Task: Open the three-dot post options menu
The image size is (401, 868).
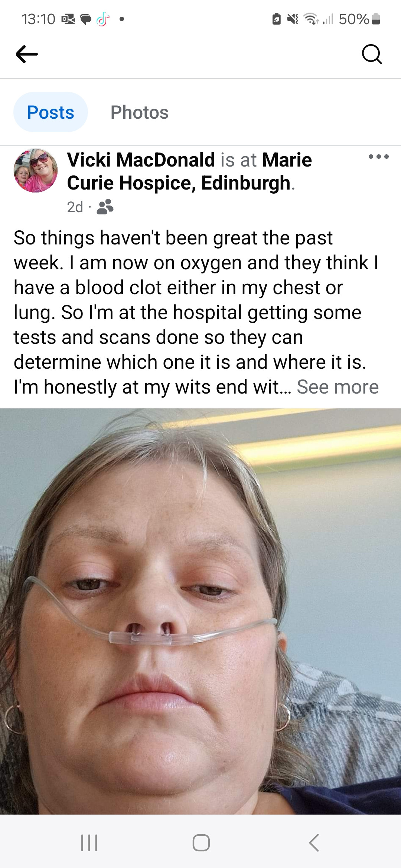Action: pos(378,157)
